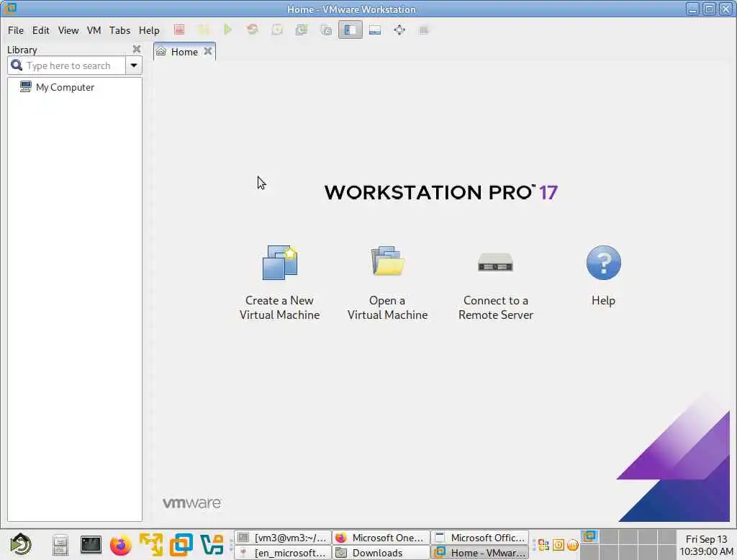Image resolution: width=737 pixels, height=560 pixels.
Task: Click the blue-orange VMware Workstation launcher icon
Action: tap(181, 545)
